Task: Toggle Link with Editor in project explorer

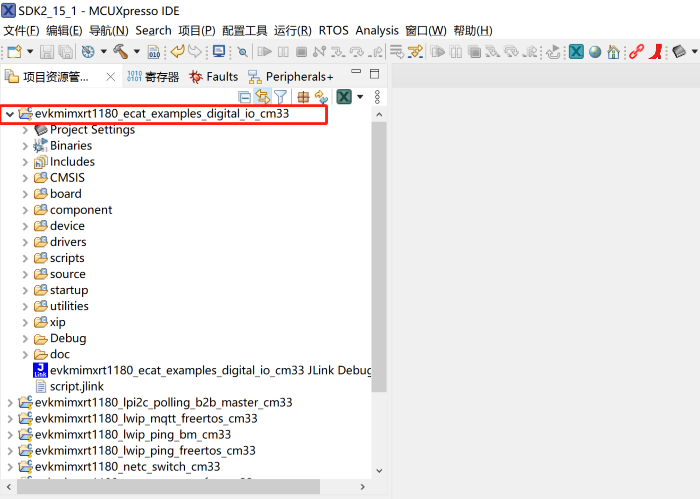Action: [x=263, y=97]
